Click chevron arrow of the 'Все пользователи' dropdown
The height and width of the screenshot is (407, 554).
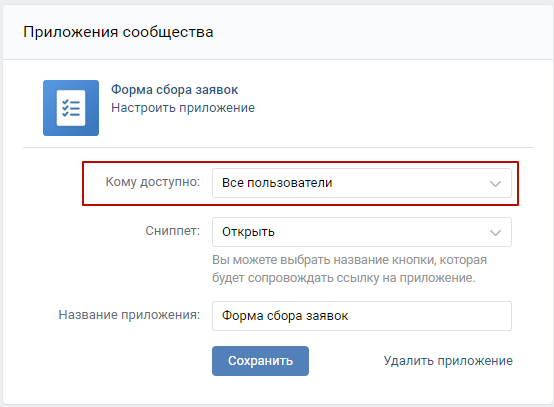click(495, 184)
